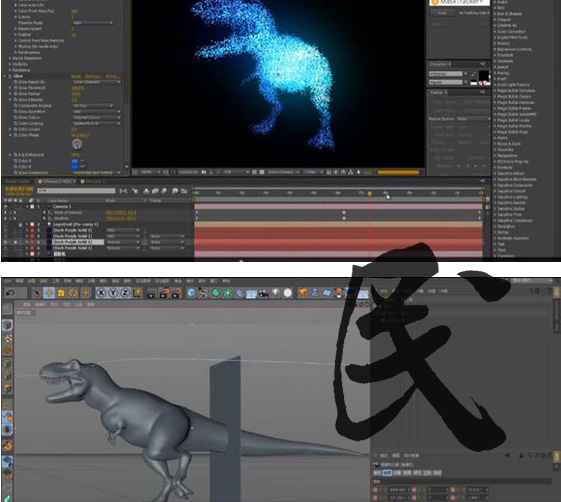Select the Cinema 4D Scale tool
Viewport: 561px width, 502px height.
(61, 293)
